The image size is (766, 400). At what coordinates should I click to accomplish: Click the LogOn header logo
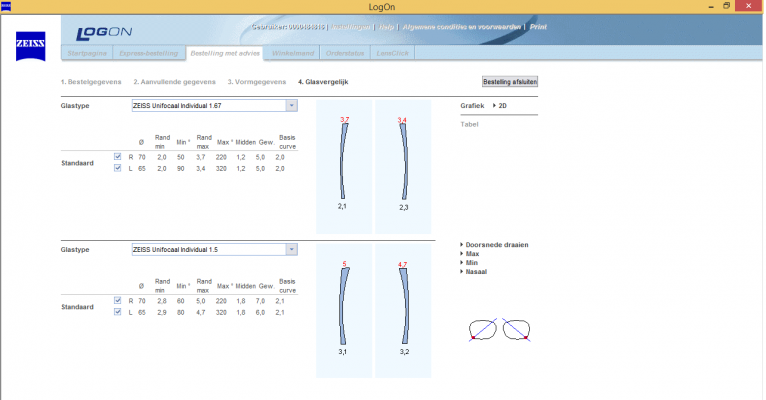pyautogui.click(x=104, y=33)
